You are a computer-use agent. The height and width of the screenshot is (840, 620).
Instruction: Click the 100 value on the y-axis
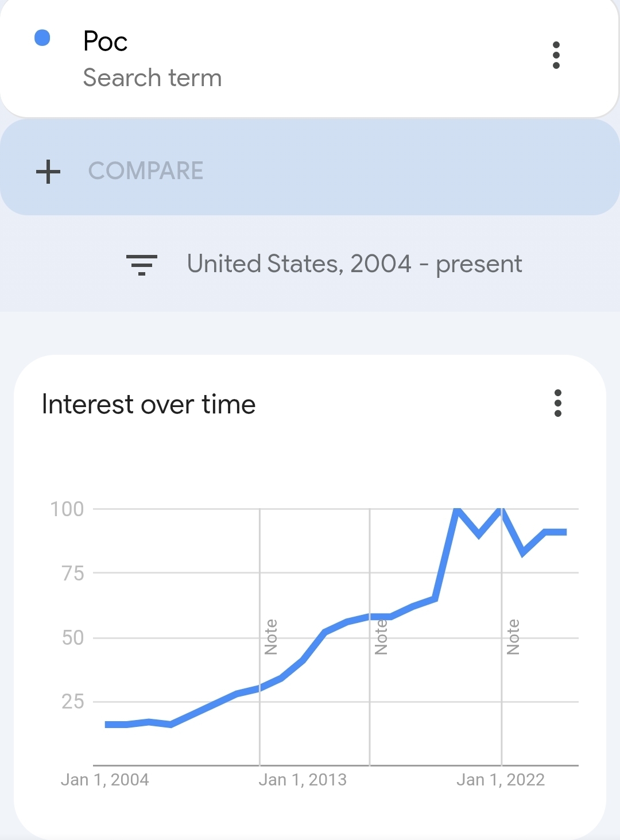click(67, 509)
